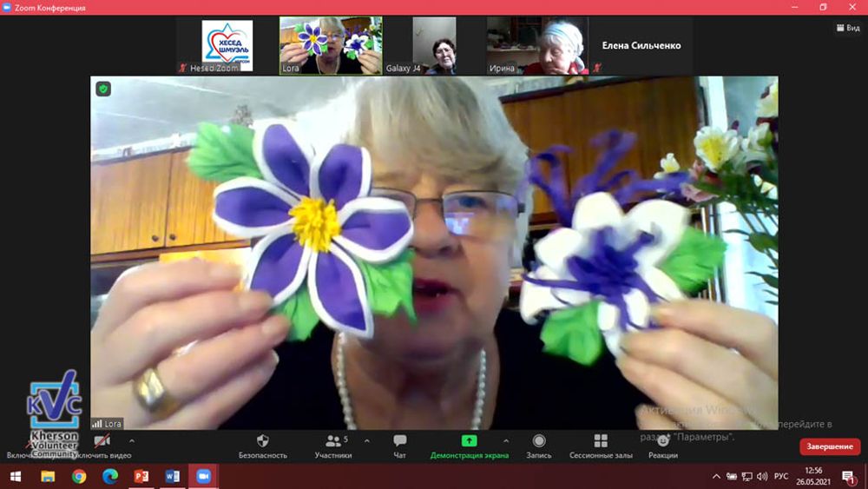The image size is (868, 489).
Task: Switch to PowerPoint in the taskbar
Action: pyautogui.click(x=141, y=476)
